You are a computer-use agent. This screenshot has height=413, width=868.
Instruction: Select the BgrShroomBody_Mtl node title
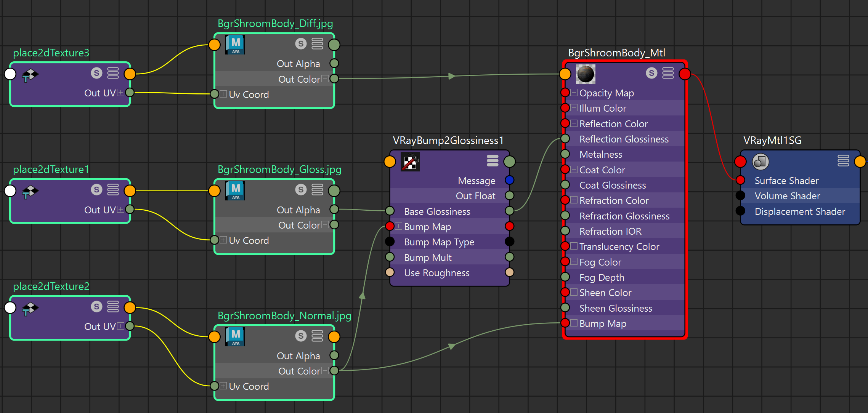coord(617,53)
